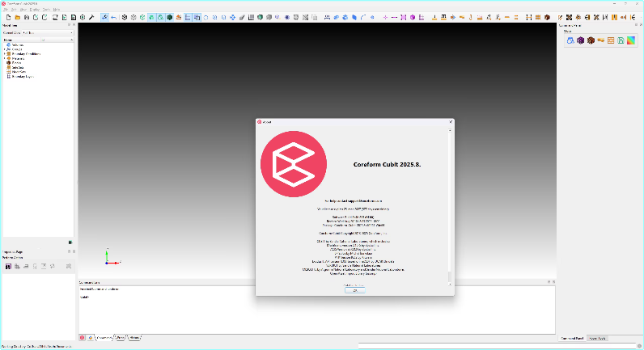Click the purple mesh cube mode icon
This screenshot has height=350, width=644.
pyautogui.click(x=580, y=40)
